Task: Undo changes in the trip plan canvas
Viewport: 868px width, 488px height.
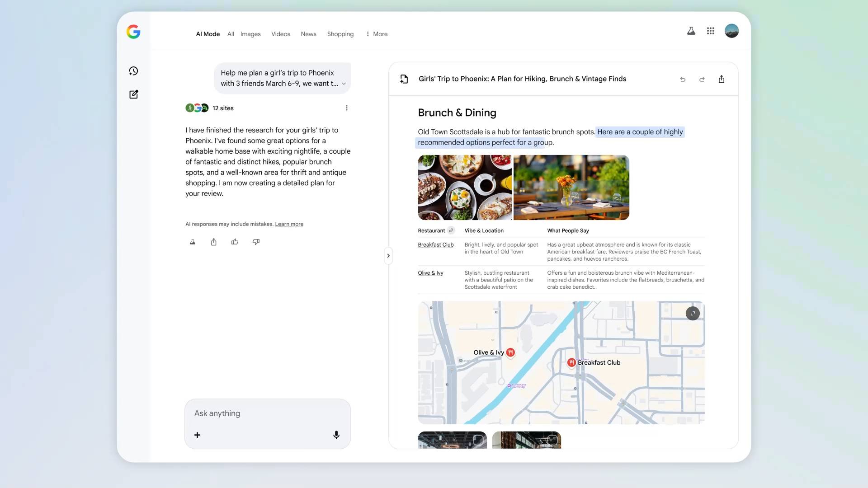Action: coord(683,79)
